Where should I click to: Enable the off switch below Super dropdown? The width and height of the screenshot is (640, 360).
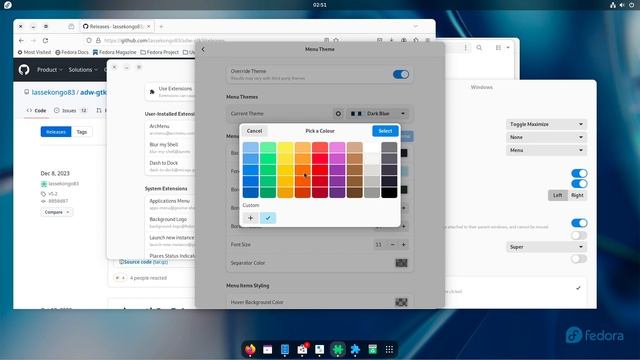click(x=579, y=258)
